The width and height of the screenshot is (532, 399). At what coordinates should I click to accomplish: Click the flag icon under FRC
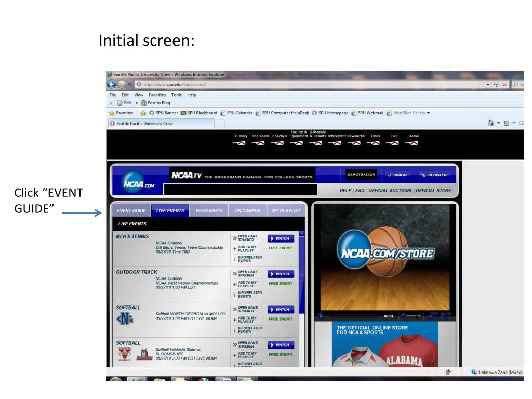click(393, 143)
